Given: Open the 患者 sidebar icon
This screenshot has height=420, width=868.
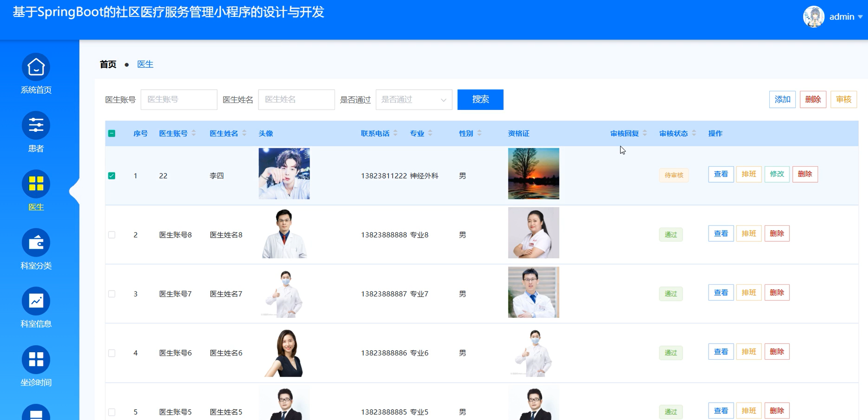Looking at the screenshot, I should pyautogui.click(x=36, y=125).
